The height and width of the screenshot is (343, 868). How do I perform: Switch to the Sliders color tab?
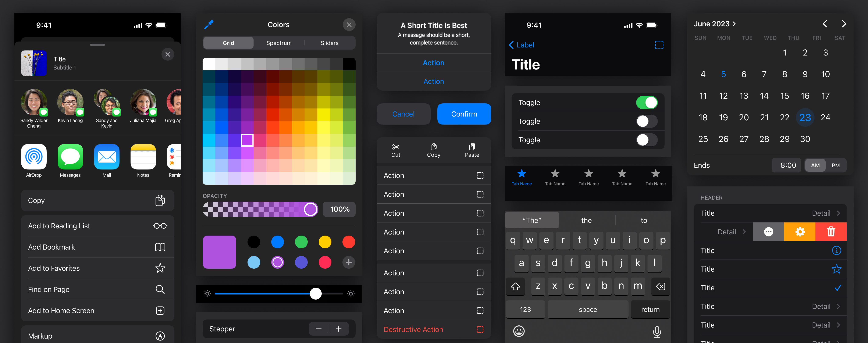click(x=329, y=43)
